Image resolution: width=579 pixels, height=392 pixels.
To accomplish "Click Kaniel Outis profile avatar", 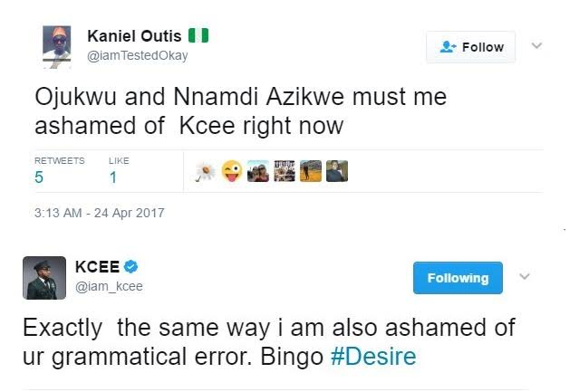I will pos(57,46).
